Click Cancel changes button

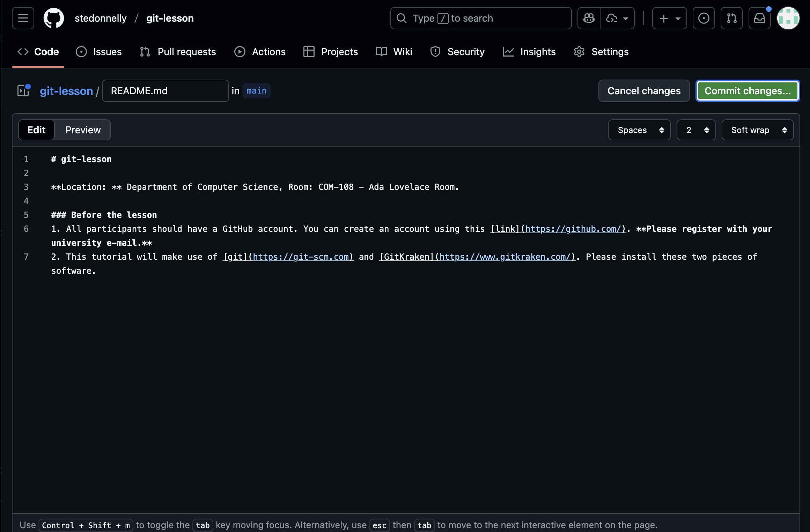pyautogui.click(x=644, y=91)
